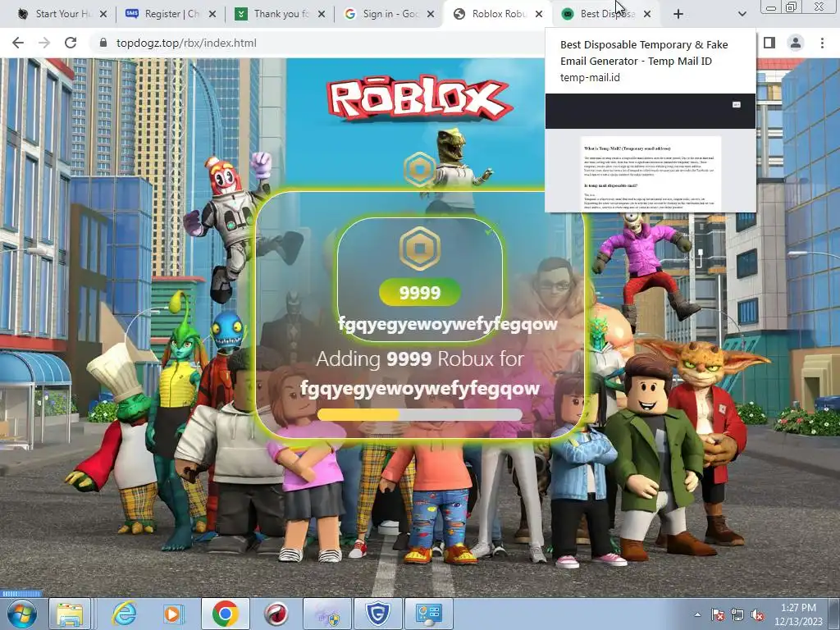Show hidden system tray icons

coord(697,614)
